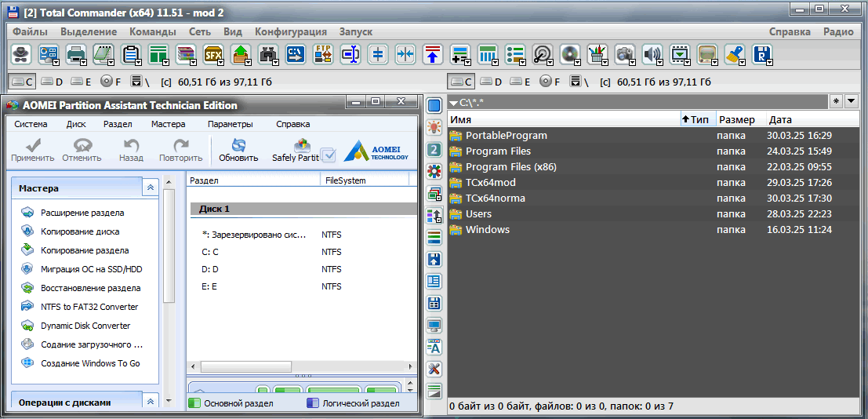This screenshot has height=419, width=868.
Task: Click the monitor icon in vertical bar
Action: point(434,326)
